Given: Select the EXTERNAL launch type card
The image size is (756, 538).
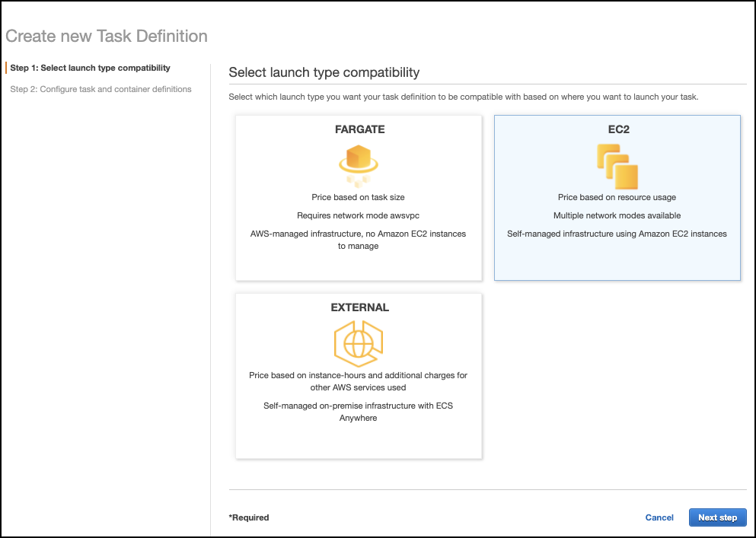Looking at the screenshot, I should pos(359,376).
